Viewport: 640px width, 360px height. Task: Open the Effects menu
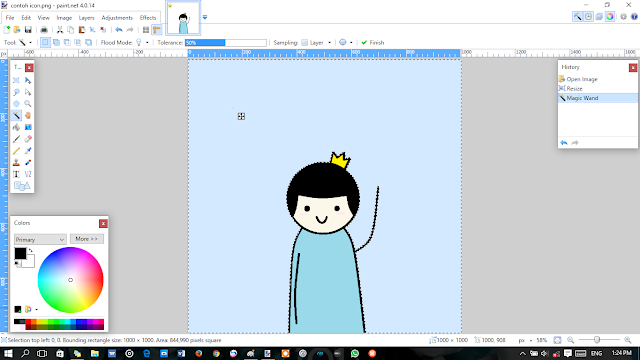click(148, 18)
